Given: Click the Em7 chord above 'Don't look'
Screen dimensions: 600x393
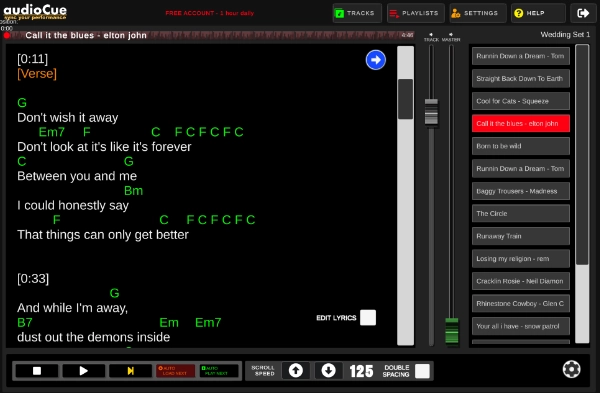Looking at the screenshot, I should (52, 132).
